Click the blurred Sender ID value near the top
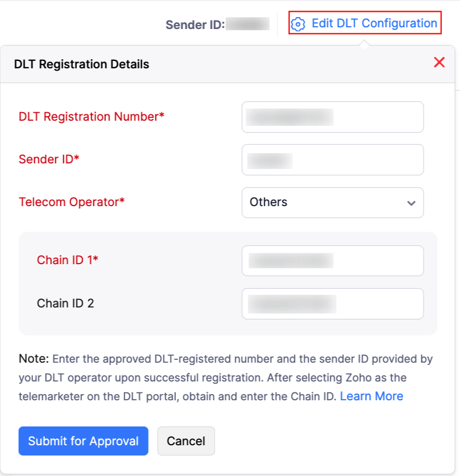The image size is (460, 476). (248, 24)
